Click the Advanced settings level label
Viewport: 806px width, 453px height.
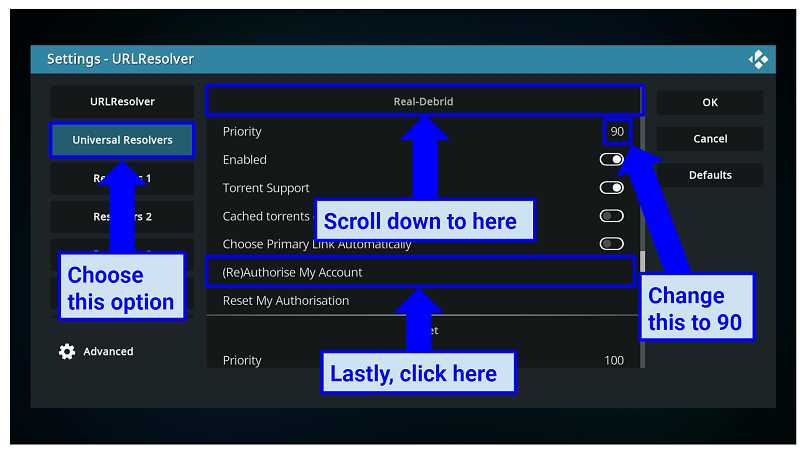tap(108, 352)
